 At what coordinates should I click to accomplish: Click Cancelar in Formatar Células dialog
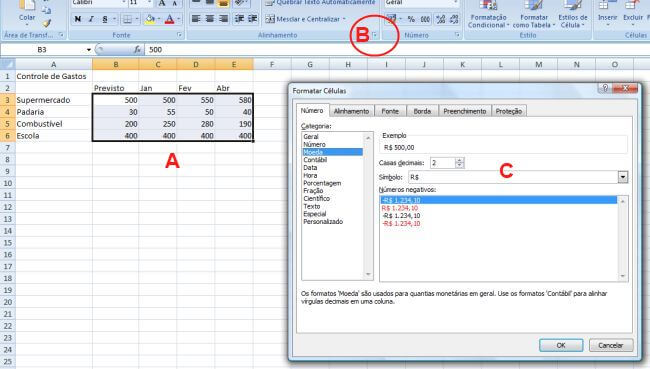(x=611, y=345)
